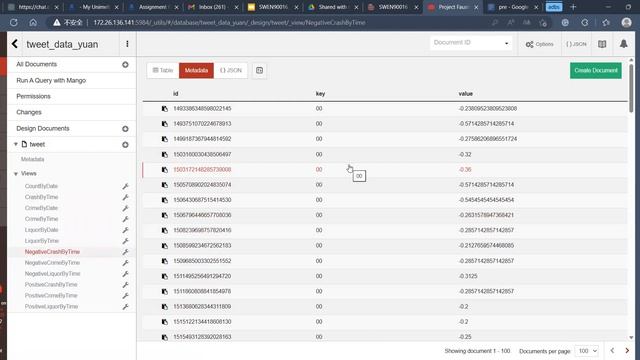Copy document icon for row 1503172148285739008
The height and width of the screenshot is (360, 640).
[x=164, y=170]
